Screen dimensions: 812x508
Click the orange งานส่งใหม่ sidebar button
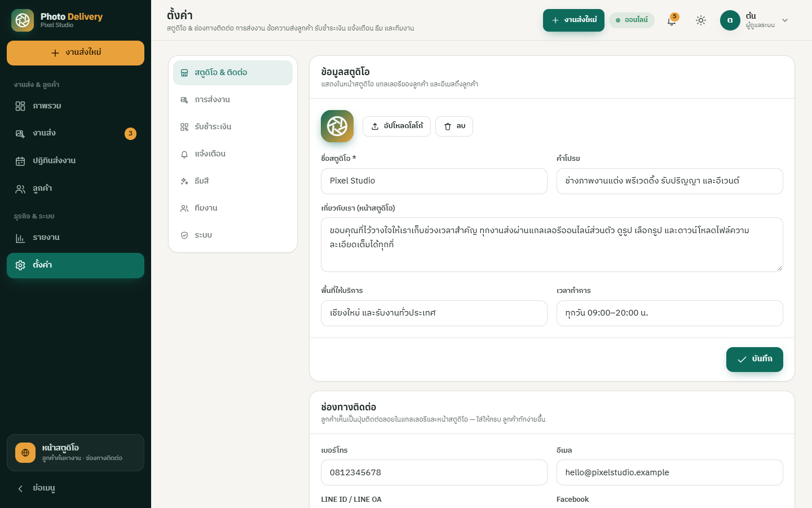pos(76,53)
